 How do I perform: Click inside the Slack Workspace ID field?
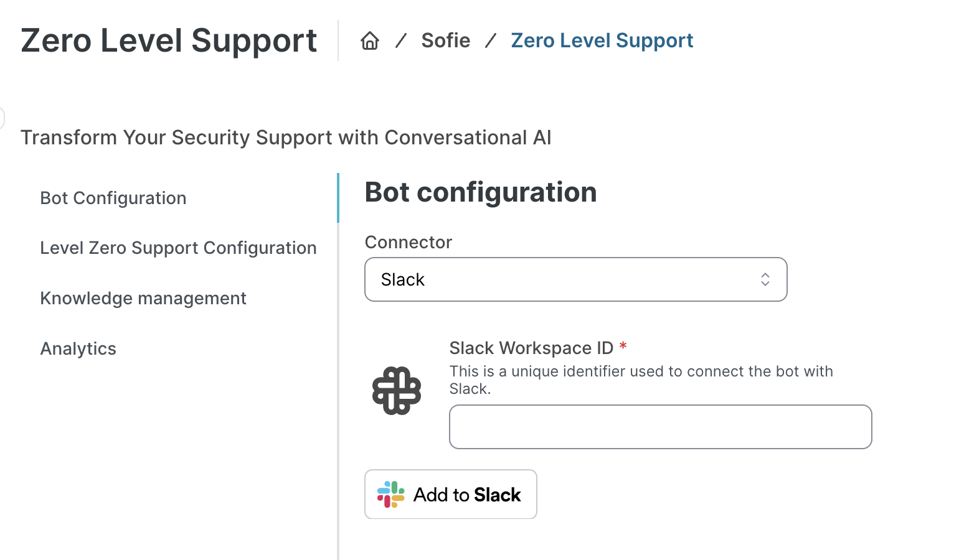[660, 427]
